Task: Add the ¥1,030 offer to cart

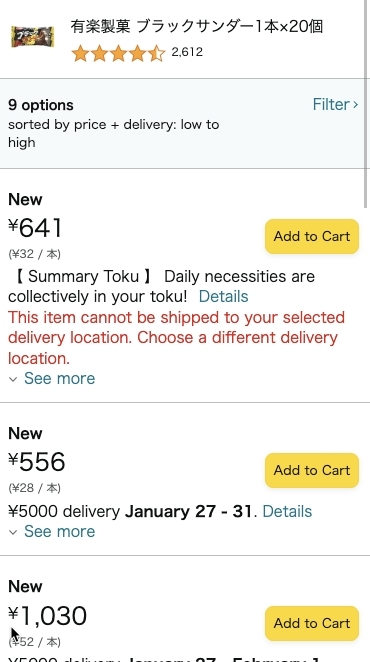Action: pyautogui.click(x=312, y=623)
